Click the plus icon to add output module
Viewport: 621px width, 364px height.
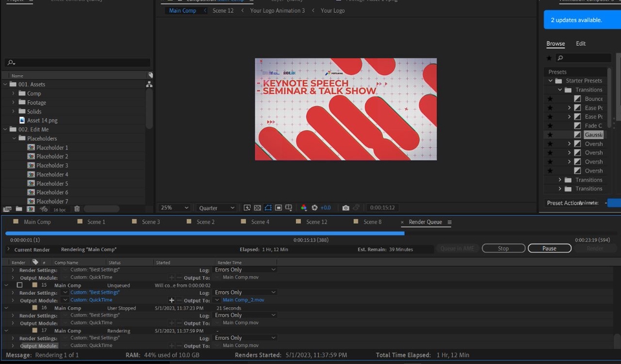coord(171,300)
